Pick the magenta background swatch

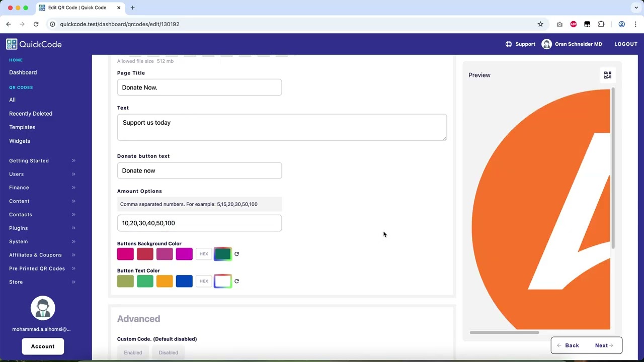pos(184,254)
